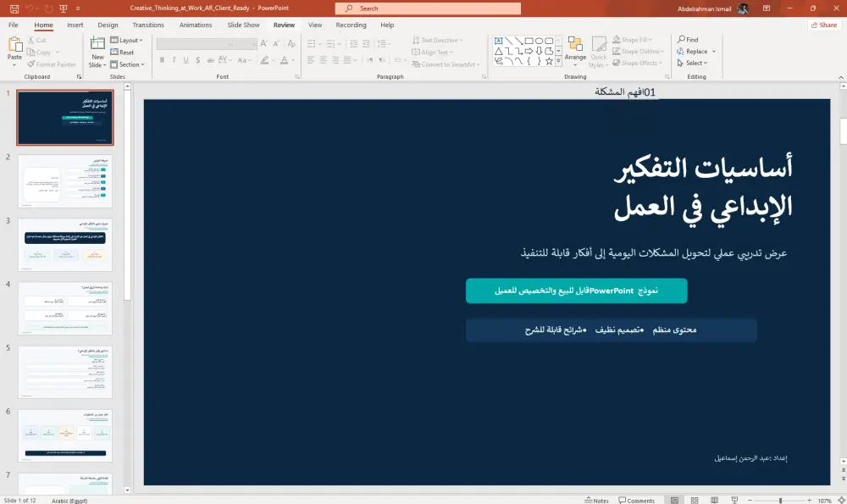
Task: Select the star shape in gallery
Action: [x=549, y=61]
